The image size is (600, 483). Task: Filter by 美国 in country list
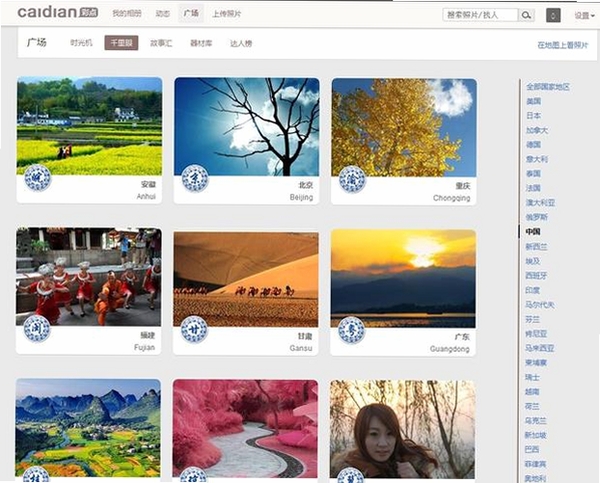tap(533, 101)
